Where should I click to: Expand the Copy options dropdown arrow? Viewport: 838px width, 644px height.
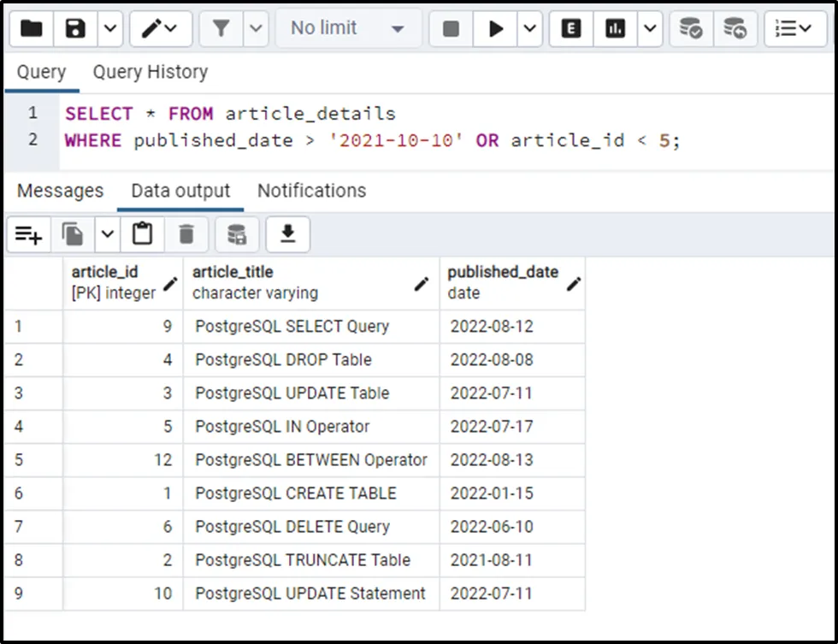pos(107,234)
